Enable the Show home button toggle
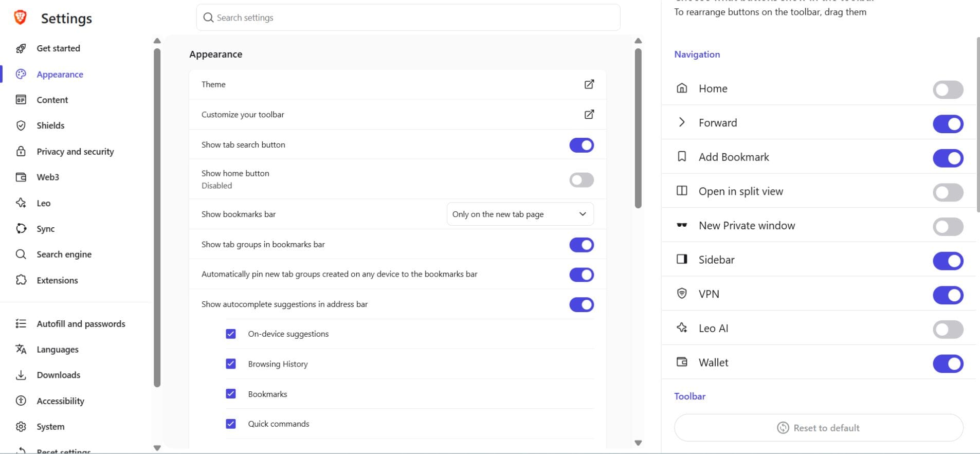The width and height of the screenshot is (980, 454). coord(582,180)
